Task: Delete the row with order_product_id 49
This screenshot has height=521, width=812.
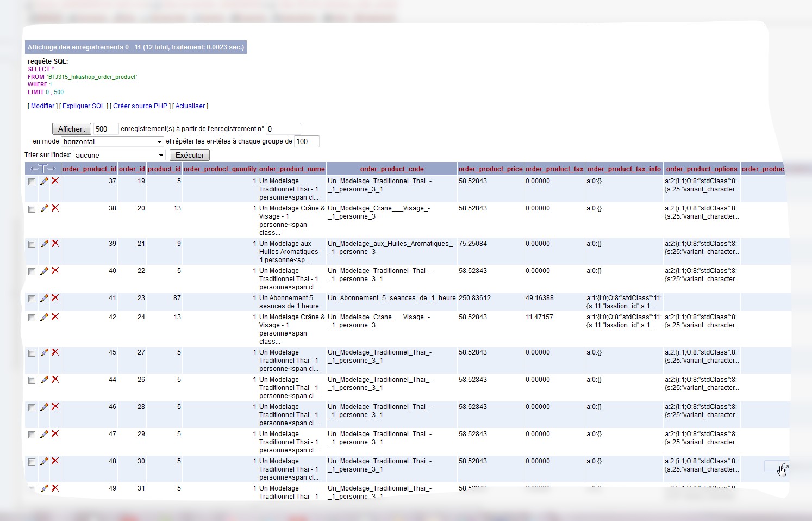Action: click(x=55, y=488)
